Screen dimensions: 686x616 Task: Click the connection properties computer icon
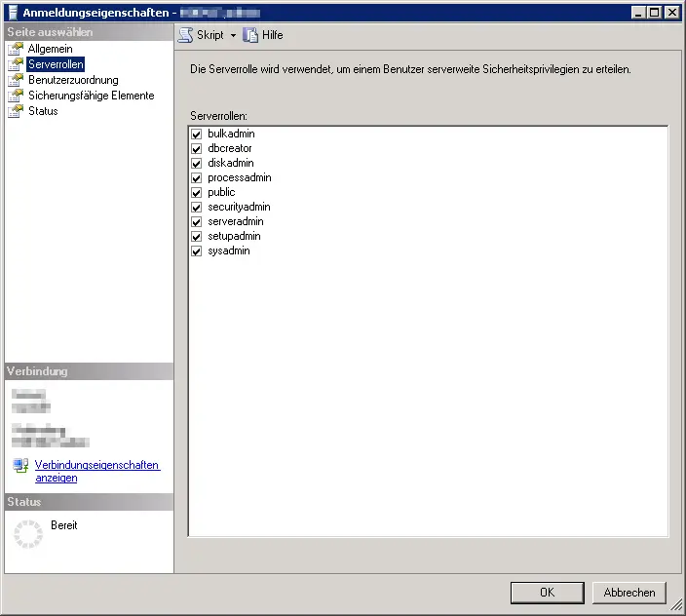(20, 466)
